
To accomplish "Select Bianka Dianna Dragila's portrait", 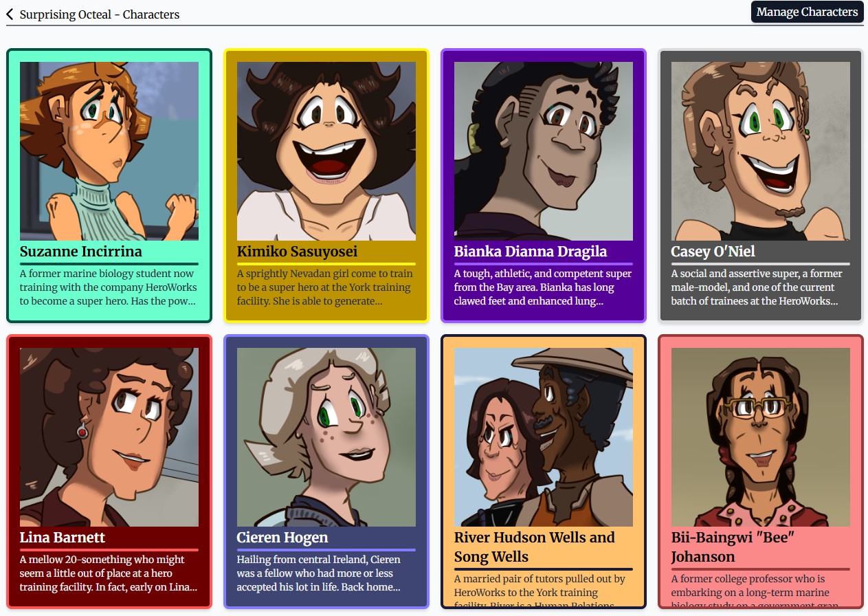I will click(x=544, y=151).
